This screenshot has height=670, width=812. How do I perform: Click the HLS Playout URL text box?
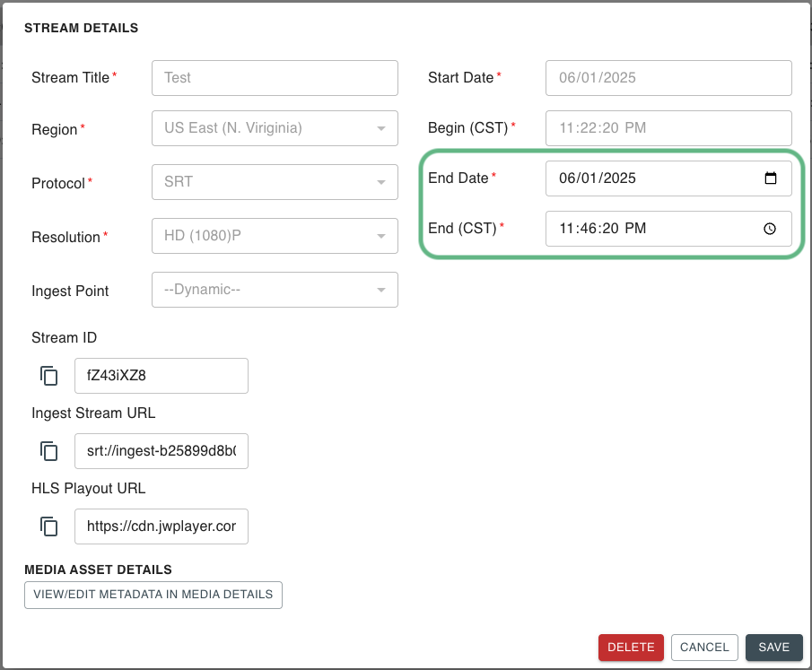[x=162, y=526]
